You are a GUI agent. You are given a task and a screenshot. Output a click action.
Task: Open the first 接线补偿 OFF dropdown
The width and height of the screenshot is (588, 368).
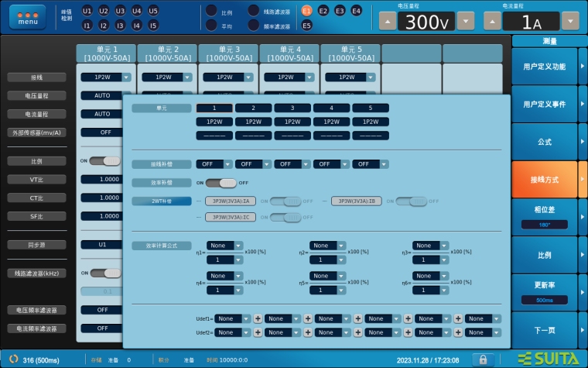tap(214, 164)
